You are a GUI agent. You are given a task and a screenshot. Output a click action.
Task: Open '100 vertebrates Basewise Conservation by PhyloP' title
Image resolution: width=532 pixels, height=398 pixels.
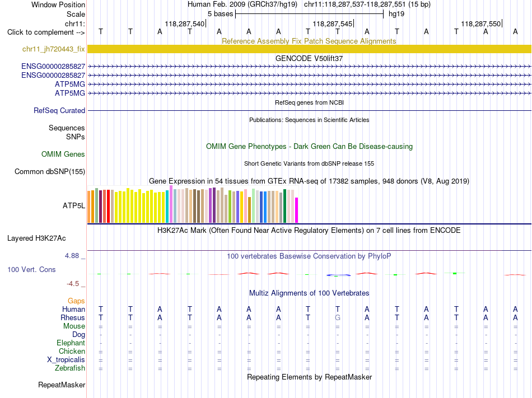tap(309, 256)
